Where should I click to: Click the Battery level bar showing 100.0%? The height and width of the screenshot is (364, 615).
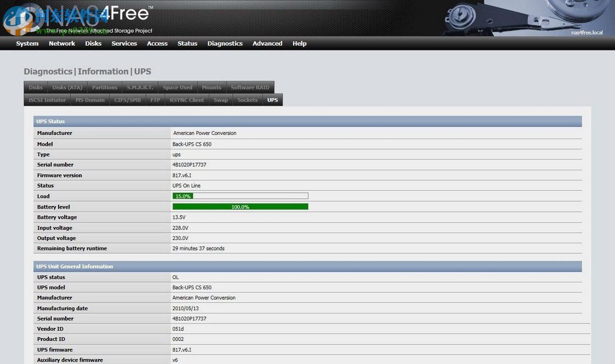240,206
